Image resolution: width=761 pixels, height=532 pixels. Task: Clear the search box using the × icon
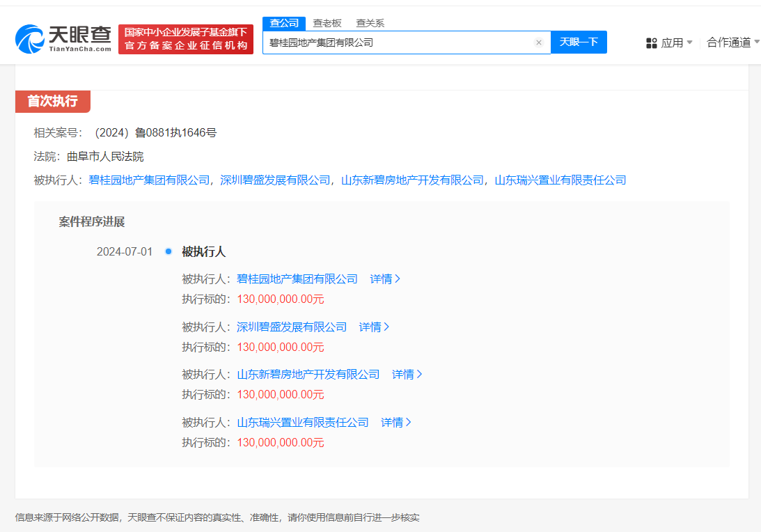(539, 42)
